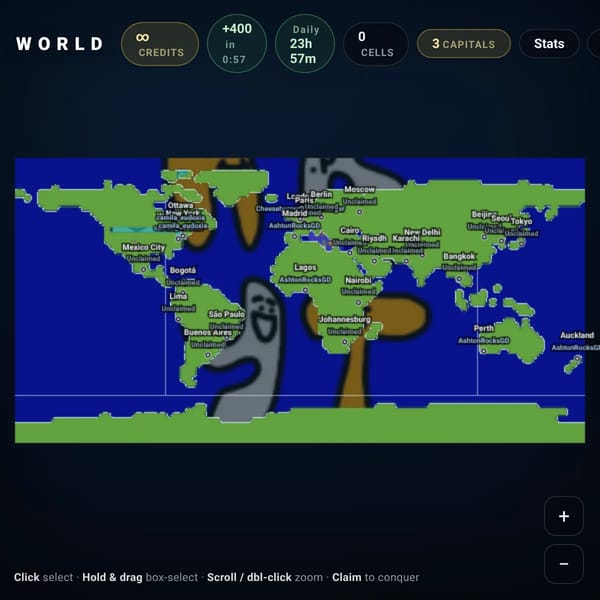600x600 pixels.
Task: Click the +400 in 0:57 timer
Action: (x=236, y=44)
